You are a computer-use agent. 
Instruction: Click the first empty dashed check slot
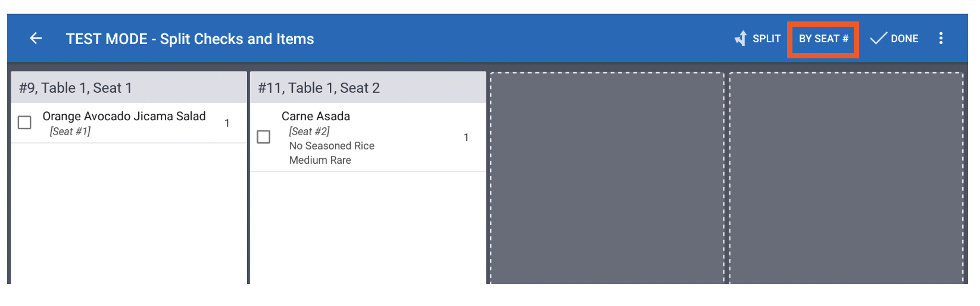[x=607, y=179]
